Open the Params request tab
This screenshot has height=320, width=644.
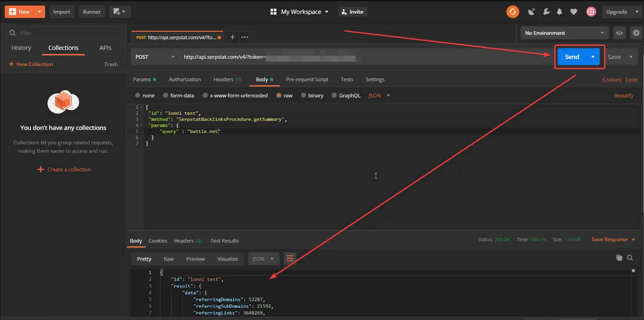(144, 79)
